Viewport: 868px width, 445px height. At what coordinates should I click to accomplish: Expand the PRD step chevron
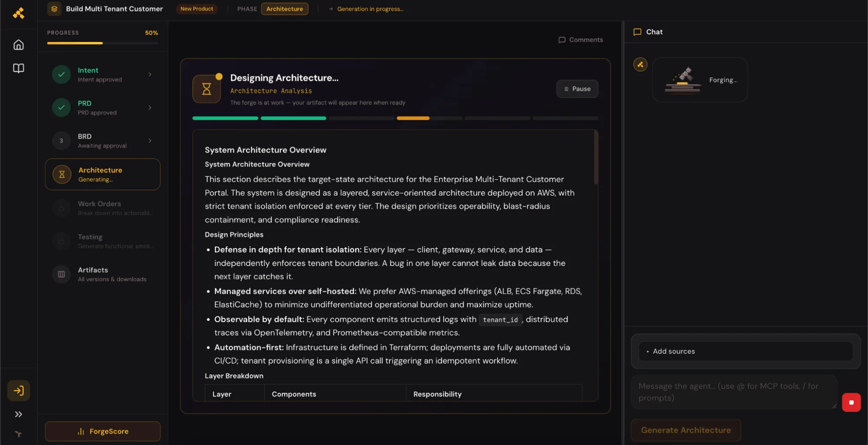pyautogui.click(x=150, y=107)
